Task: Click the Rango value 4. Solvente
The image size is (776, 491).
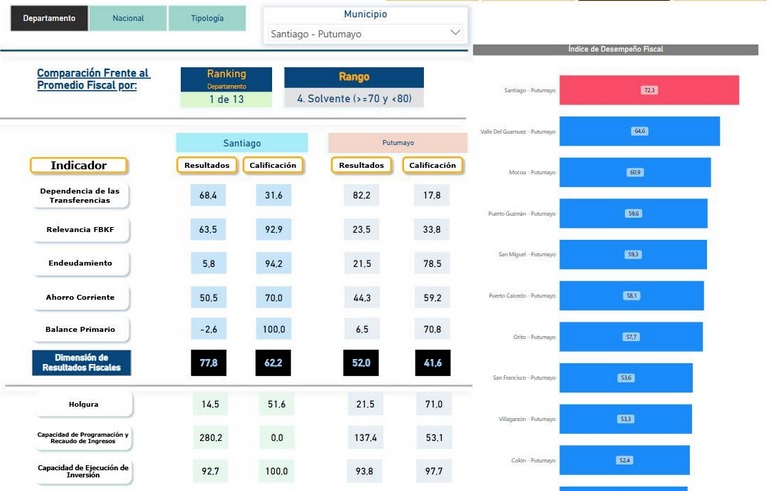Action: tap(354, 99)
